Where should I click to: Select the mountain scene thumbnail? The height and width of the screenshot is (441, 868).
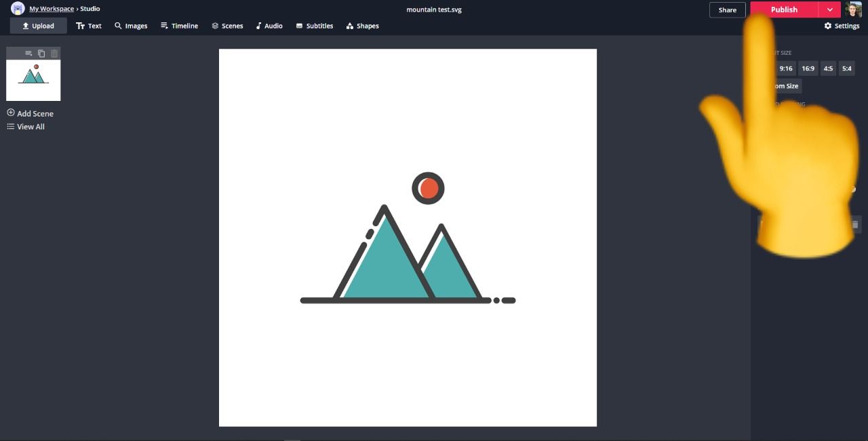(33, 80)
